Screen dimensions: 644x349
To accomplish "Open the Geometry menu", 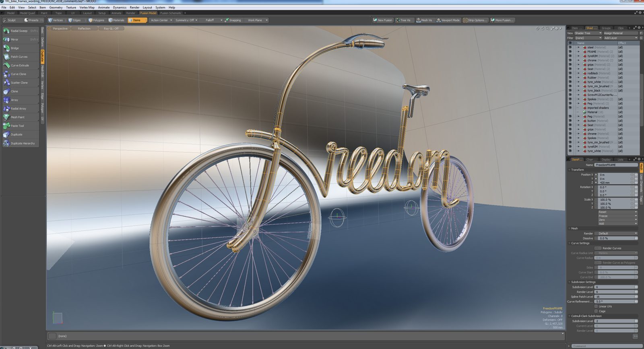I will [56, 7].
